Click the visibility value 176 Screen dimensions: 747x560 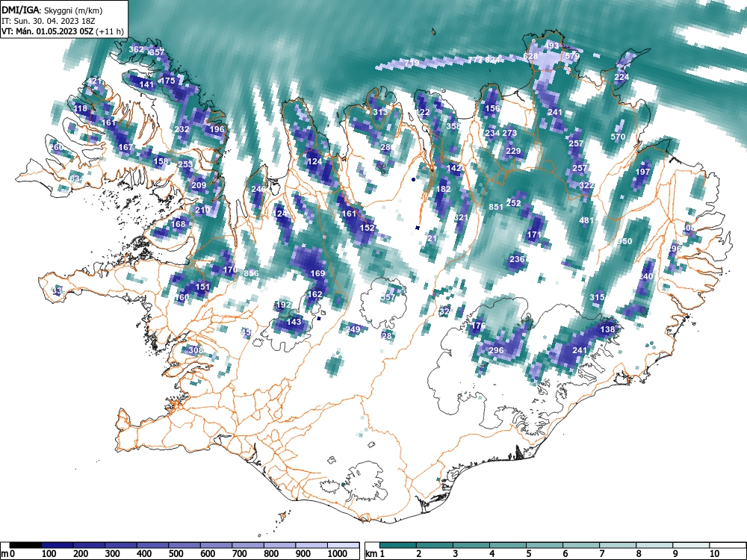point(478,326)
